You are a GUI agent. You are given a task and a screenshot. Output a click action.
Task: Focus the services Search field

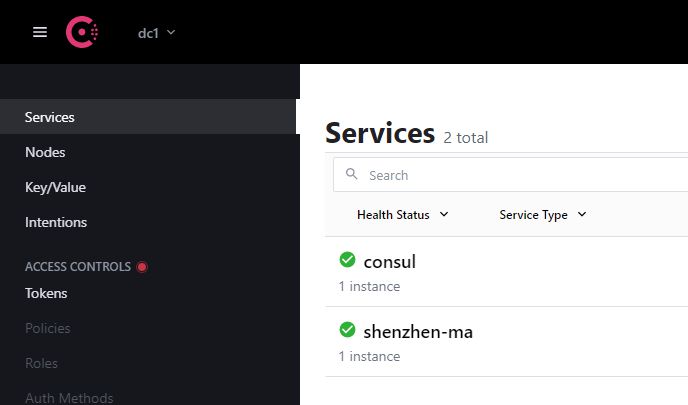(510, 175)
